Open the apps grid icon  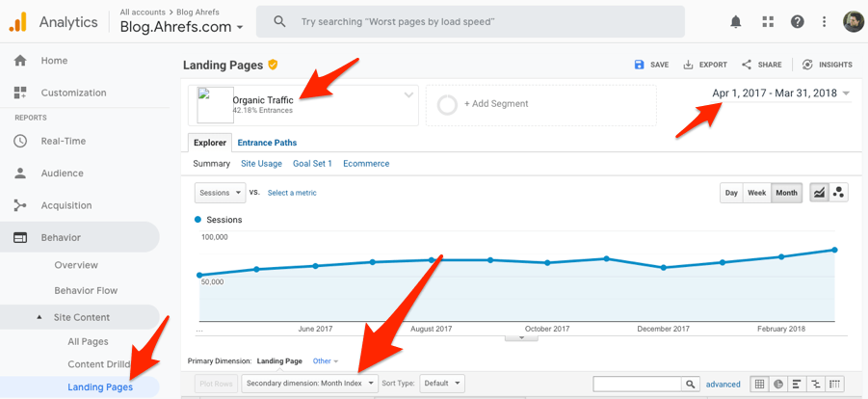(x=767, y=21)
